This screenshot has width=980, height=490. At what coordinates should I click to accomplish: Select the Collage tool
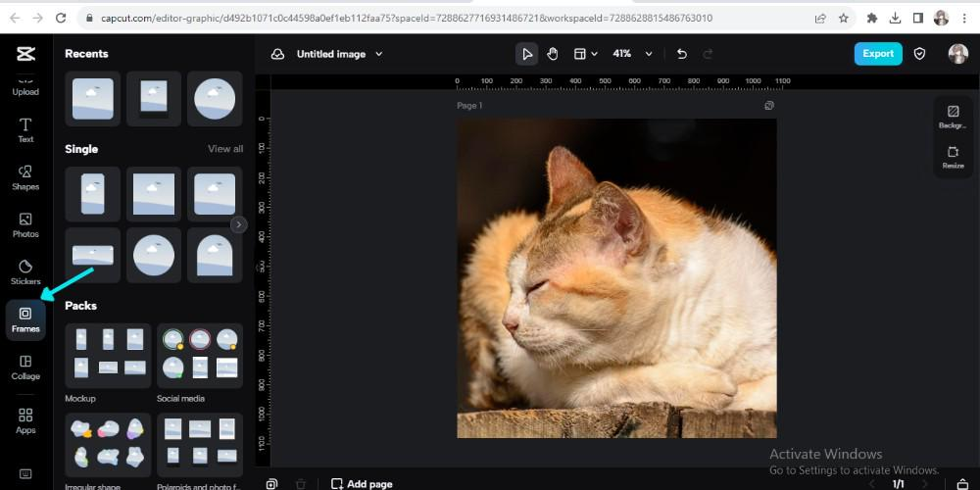pos(25,367)
